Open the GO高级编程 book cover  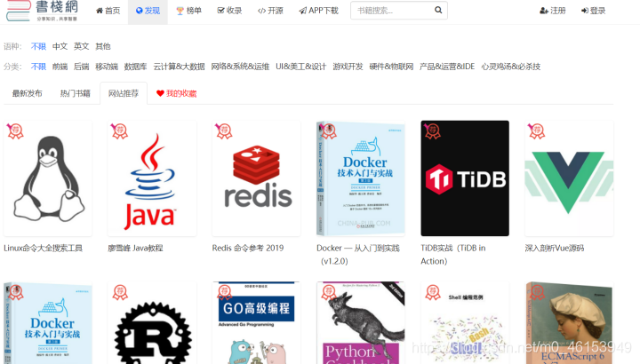256,322
